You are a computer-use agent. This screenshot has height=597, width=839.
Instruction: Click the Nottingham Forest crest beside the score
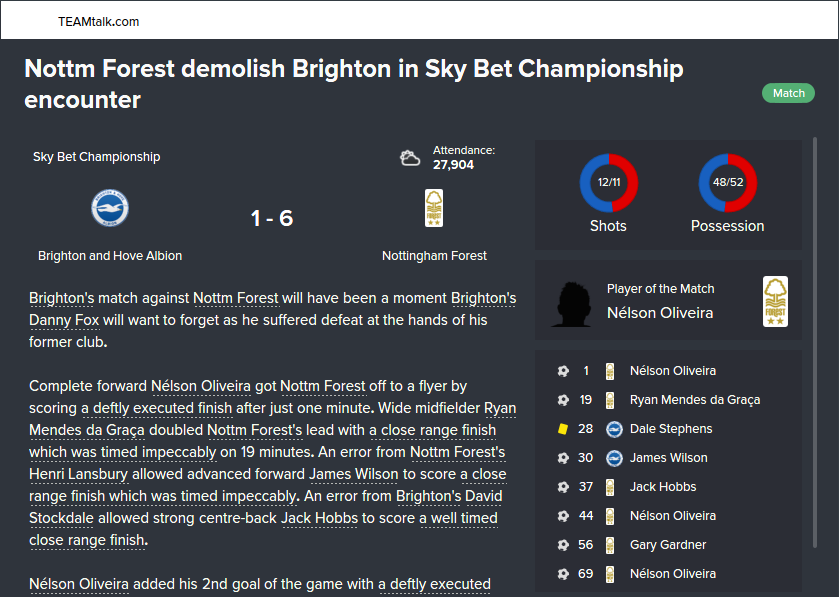434,208
